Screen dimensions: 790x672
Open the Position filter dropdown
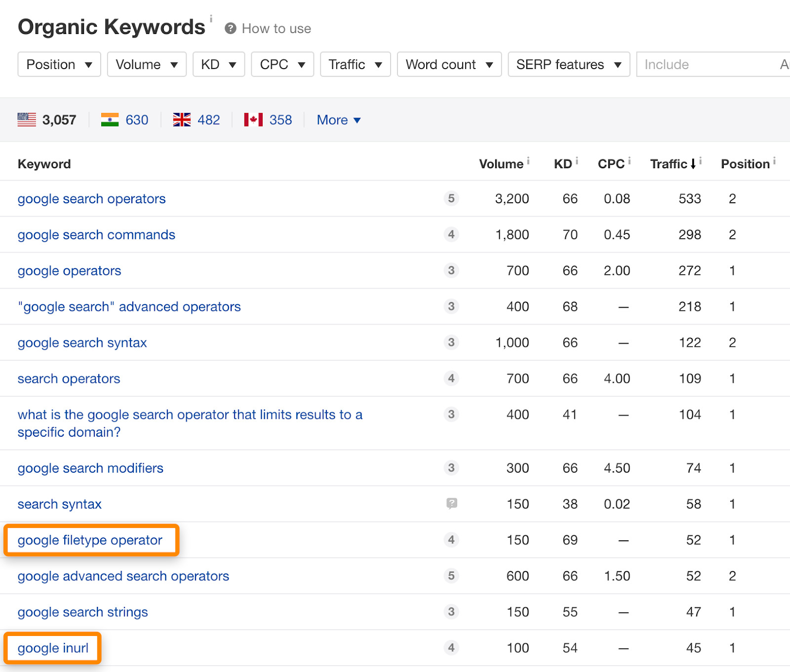[59, 64]
